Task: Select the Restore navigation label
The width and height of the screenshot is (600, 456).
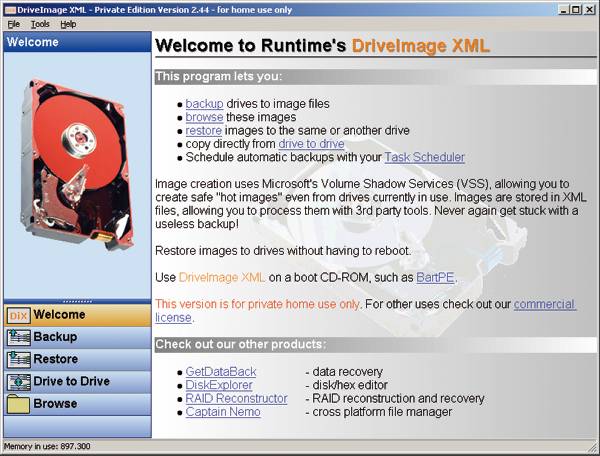Action: 56,359
